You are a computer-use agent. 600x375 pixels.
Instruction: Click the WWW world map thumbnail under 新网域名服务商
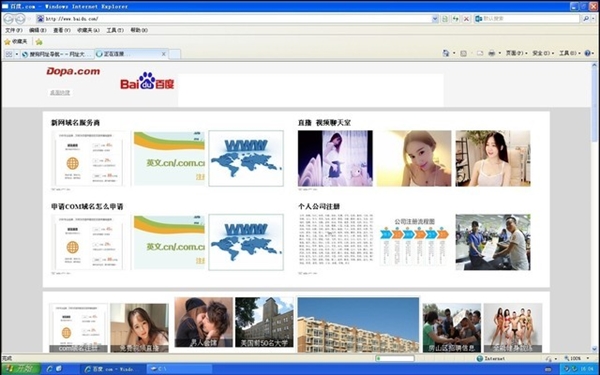(246, 158)
